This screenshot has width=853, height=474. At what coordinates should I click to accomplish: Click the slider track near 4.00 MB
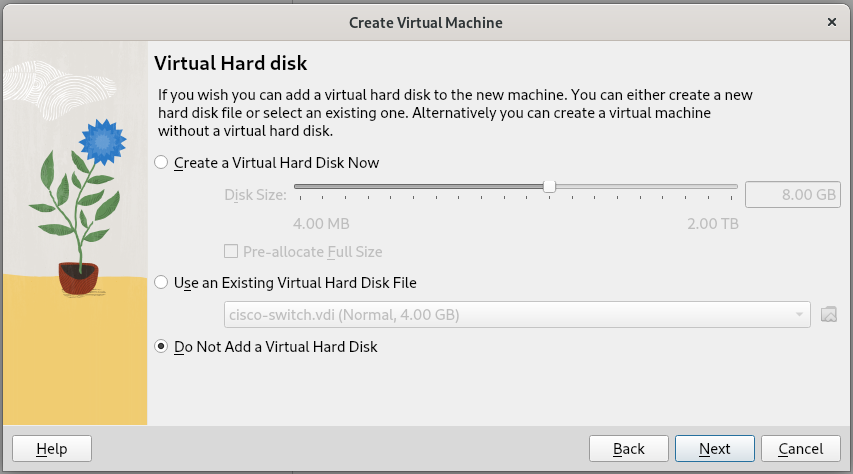pos(300,186)
